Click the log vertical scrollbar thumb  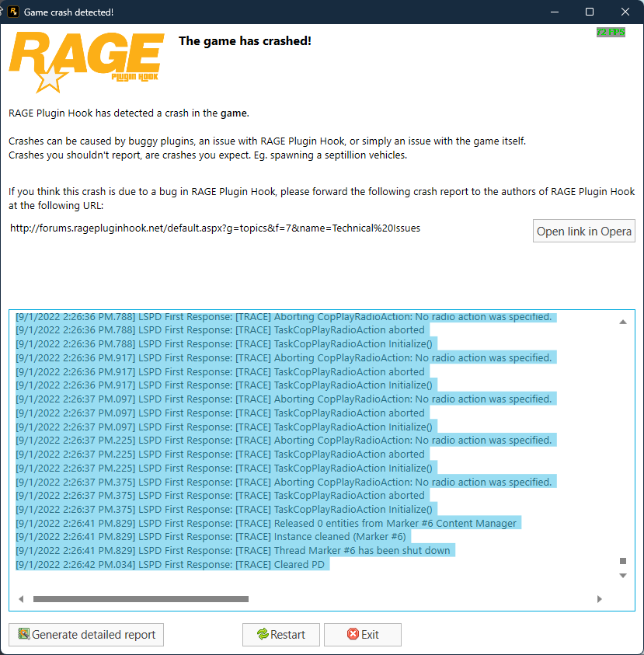(x=623, y=561)
